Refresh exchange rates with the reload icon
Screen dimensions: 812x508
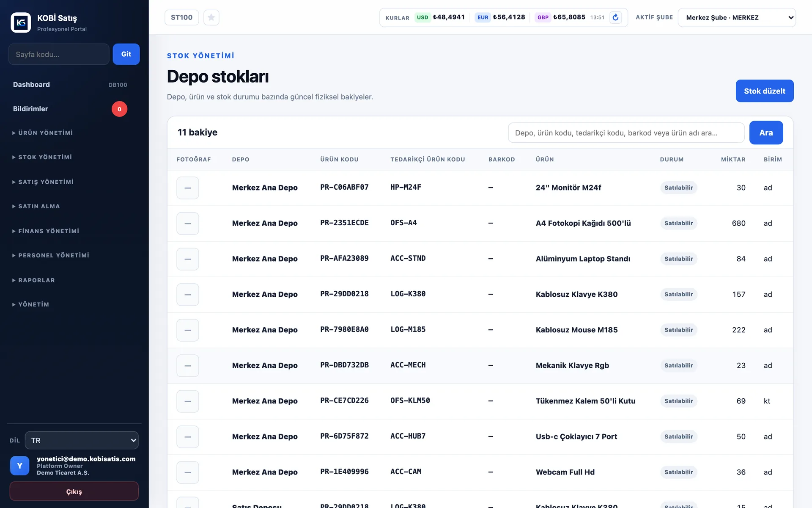[x=615, y=17]
